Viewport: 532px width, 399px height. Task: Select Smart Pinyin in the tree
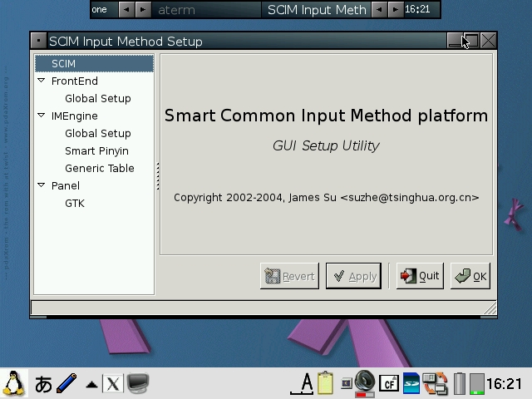click(96, 150)
